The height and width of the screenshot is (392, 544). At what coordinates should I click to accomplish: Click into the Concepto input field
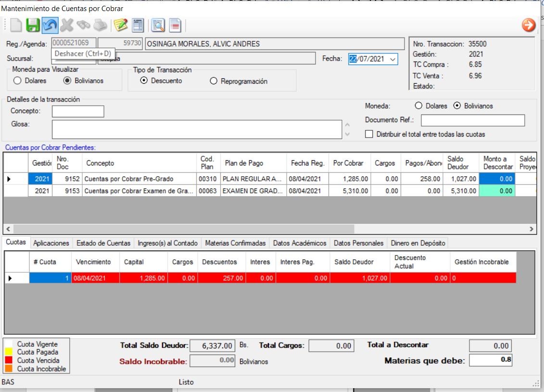[78, 112]
